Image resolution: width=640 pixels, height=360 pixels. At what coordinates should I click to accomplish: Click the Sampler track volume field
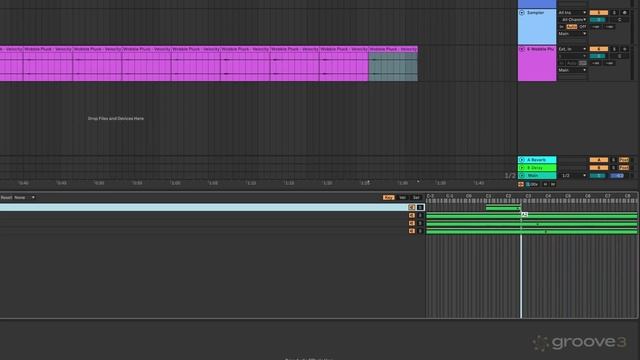coord(598,20)
